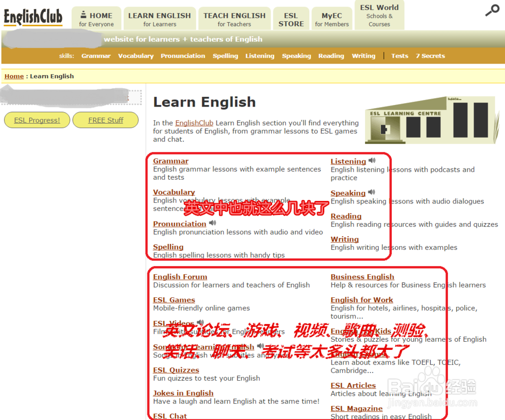The height and width of the screenshot is (420, 505).
Task: Open the Jokes in English link
Action: point(183,393)
